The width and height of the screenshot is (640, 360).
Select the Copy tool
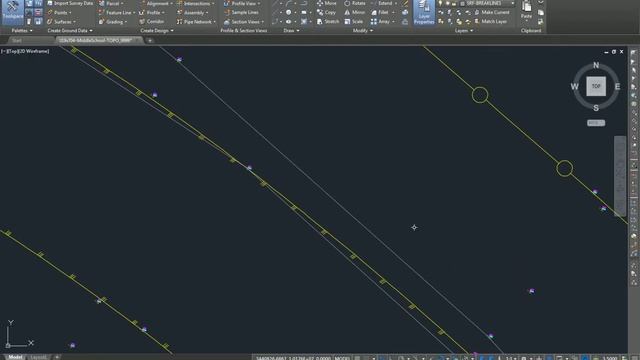coord(326,13)
